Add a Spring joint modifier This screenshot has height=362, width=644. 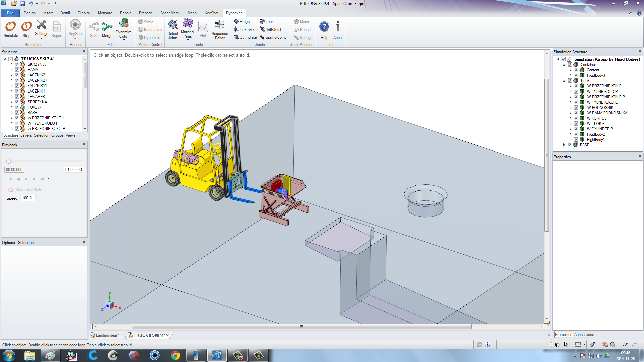[x=303, y=37]
